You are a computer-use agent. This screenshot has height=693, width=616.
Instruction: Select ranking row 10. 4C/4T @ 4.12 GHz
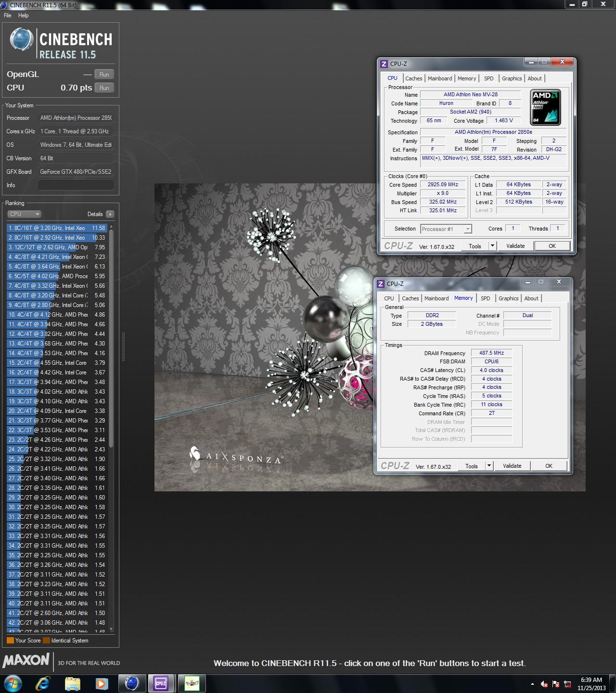57,315
